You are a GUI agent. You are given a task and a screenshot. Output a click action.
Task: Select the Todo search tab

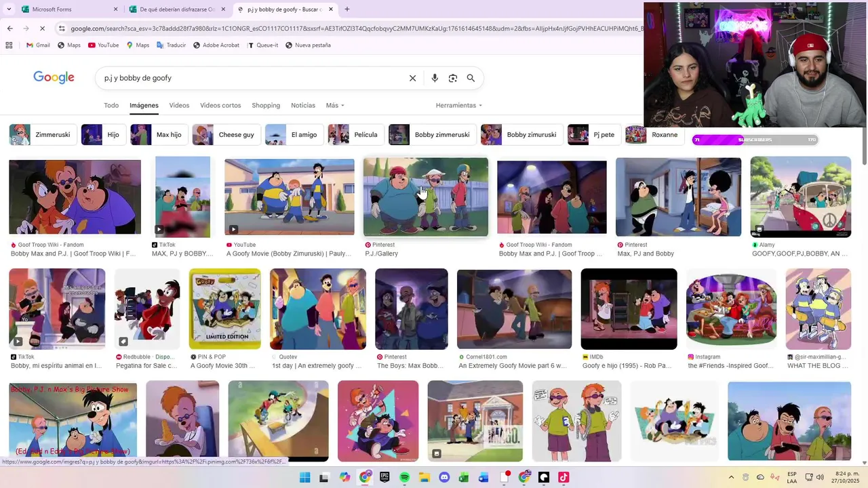pos(111,105)
